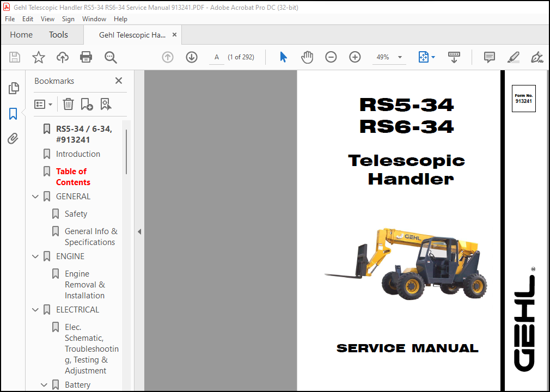
Task: Open the Sign document pen icon
Action: click(537, 57)
